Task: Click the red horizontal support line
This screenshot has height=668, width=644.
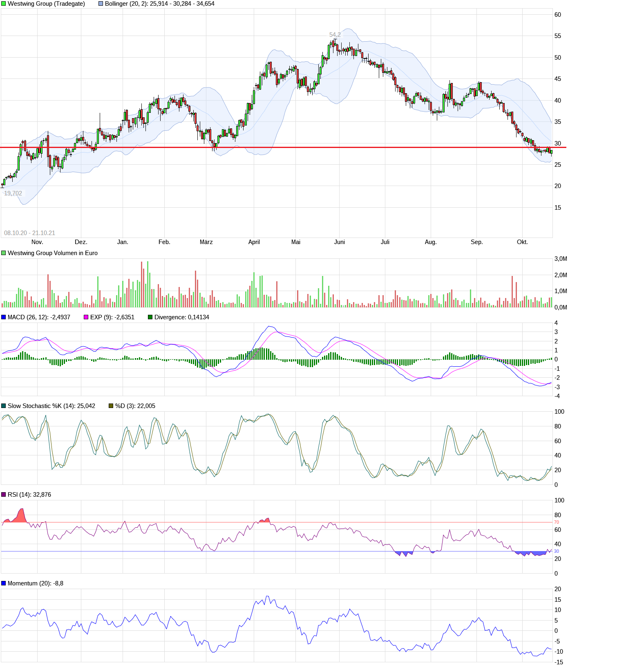Action: (x=283, y=147)
